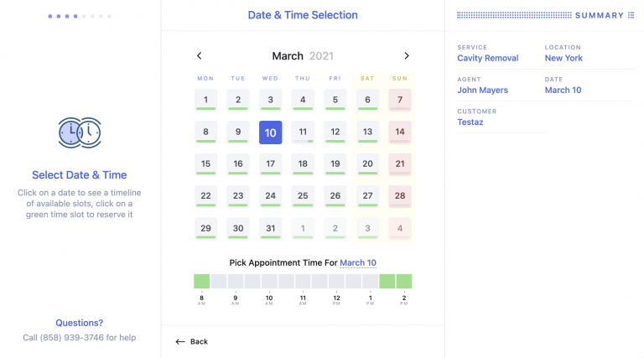Choose Sunday March 14
Screen dimensions: 644x358
(400, 132)
